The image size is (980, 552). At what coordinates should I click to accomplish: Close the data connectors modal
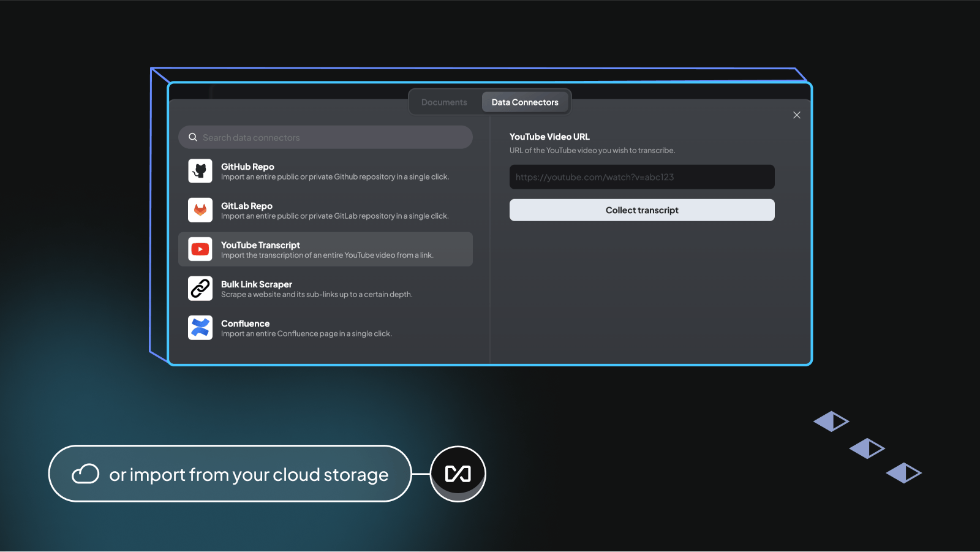797,115
